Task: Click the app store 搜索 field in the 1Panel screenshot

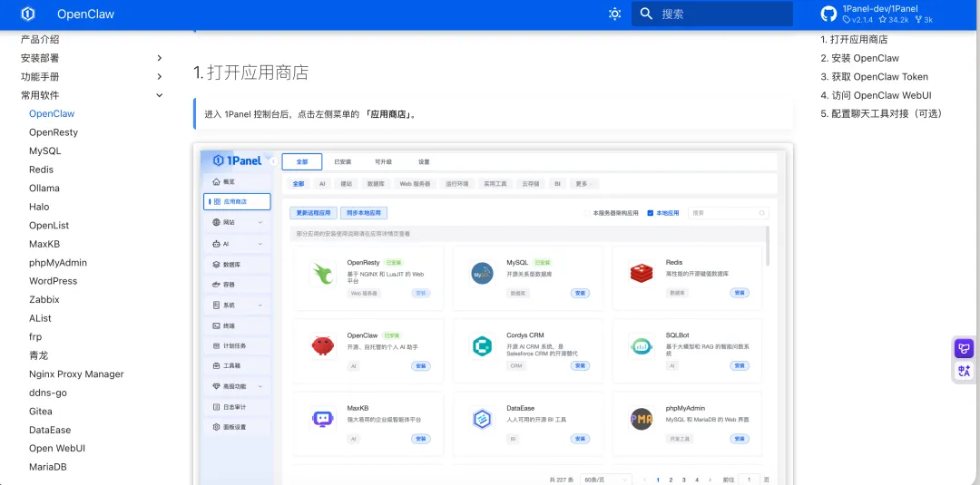Action: [x=728, y=213]
